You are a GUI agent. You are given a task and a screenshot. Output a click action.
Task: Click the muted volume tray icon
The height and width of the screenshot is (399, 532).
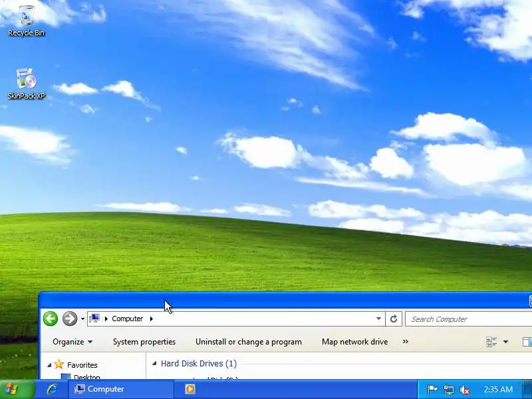click(464, 390)
